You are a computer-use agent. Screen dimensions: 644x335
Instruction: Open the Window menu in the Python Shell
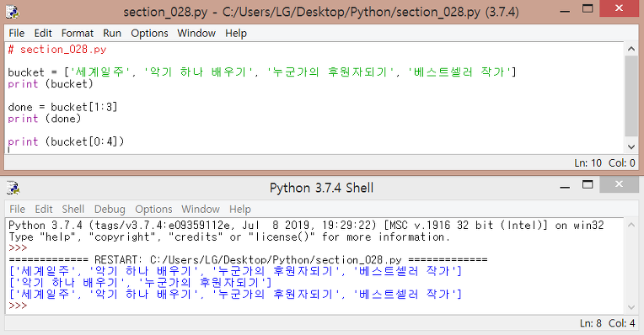[201, 209]
